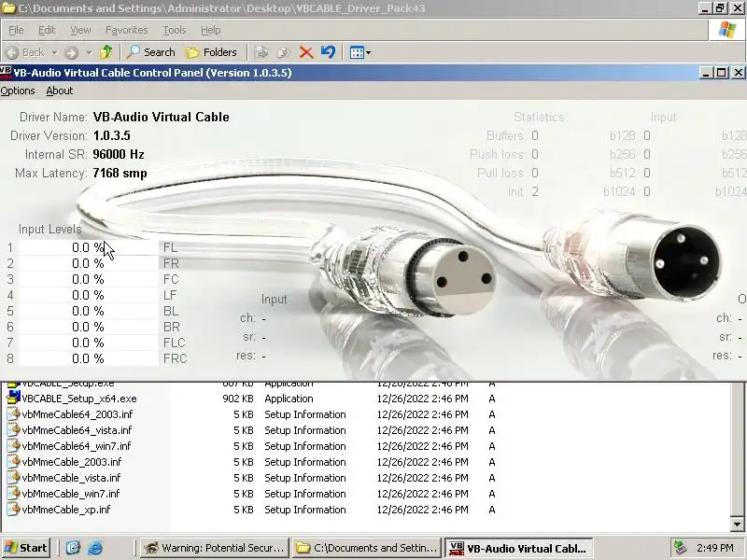Viewport: 747px width, 560px height.
Task: Click the 2:49 PM taskbar clock
Action: (714, 548)
